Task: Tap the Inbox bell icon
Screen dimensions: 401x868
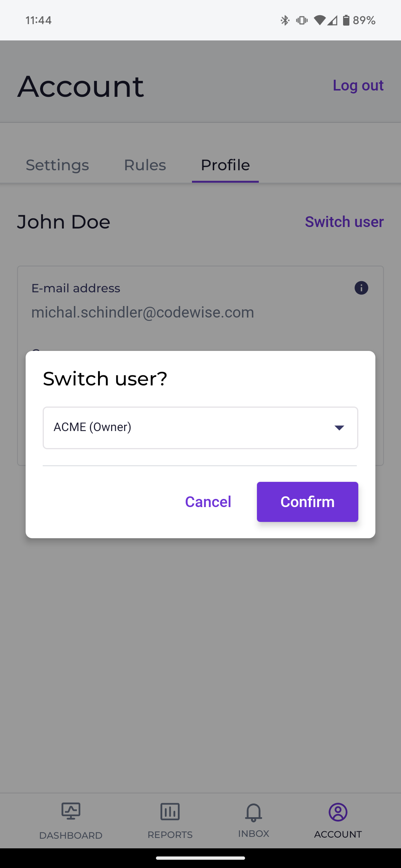Action: (254, 812)
